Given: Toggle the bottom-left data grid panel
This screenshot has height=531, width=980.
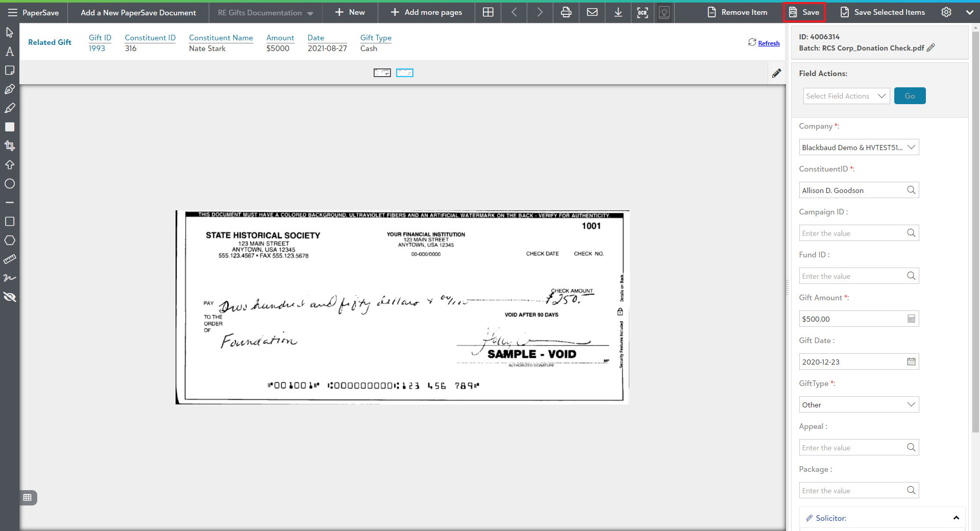Looking at the screenshot, I should [28, 498].
